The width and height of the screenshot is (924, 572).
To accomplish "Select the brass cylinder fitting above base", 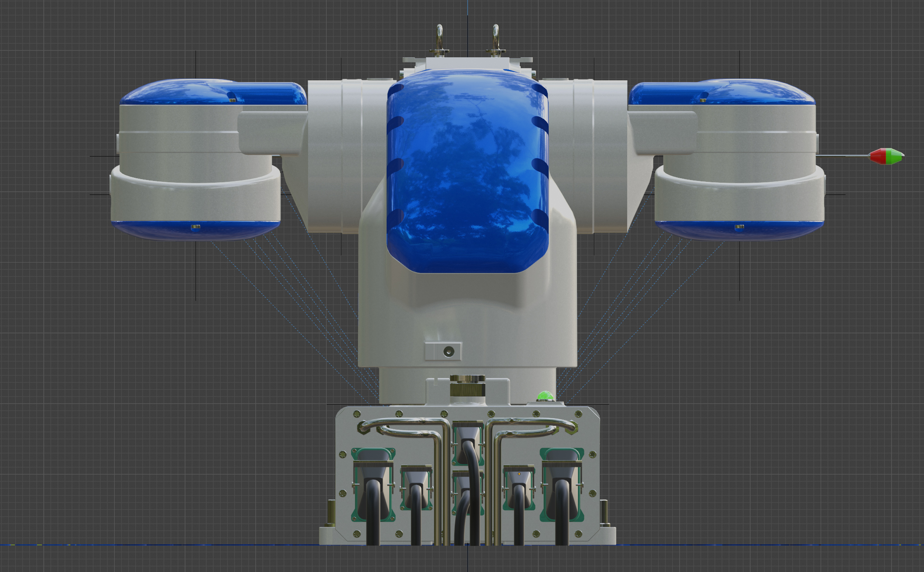I will click(467, 388).
